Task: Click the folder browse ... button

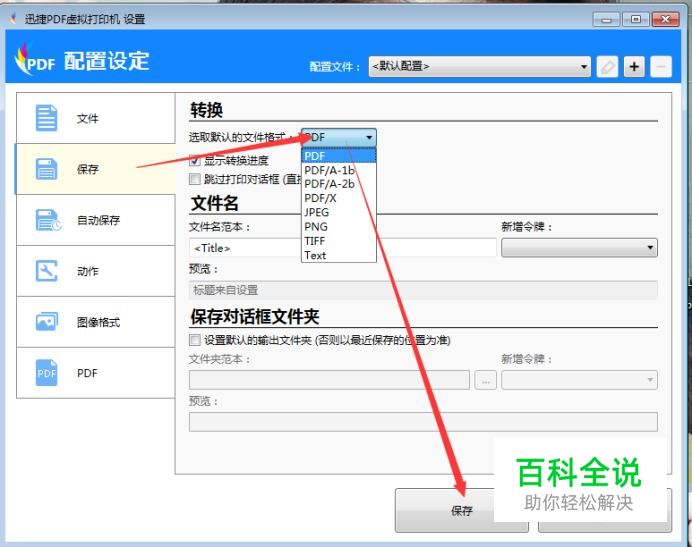Action: click(x=485, y=380)
